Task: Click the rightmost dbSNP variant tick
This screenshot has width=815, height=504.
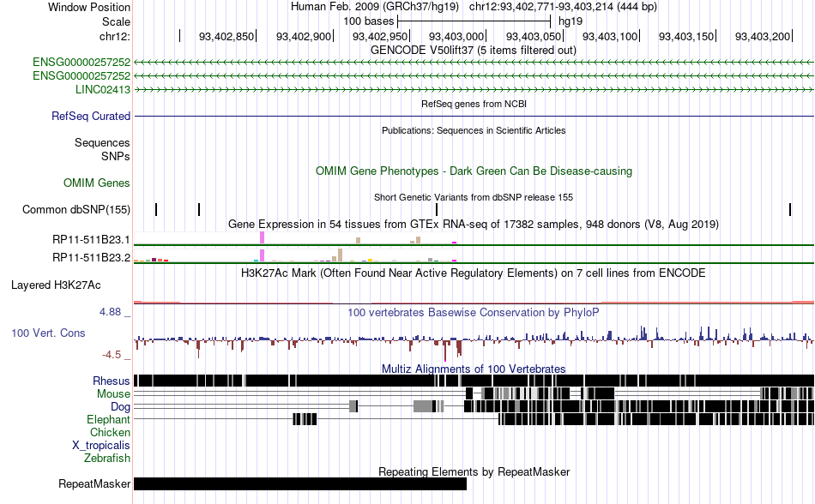Action: [790, 210]
